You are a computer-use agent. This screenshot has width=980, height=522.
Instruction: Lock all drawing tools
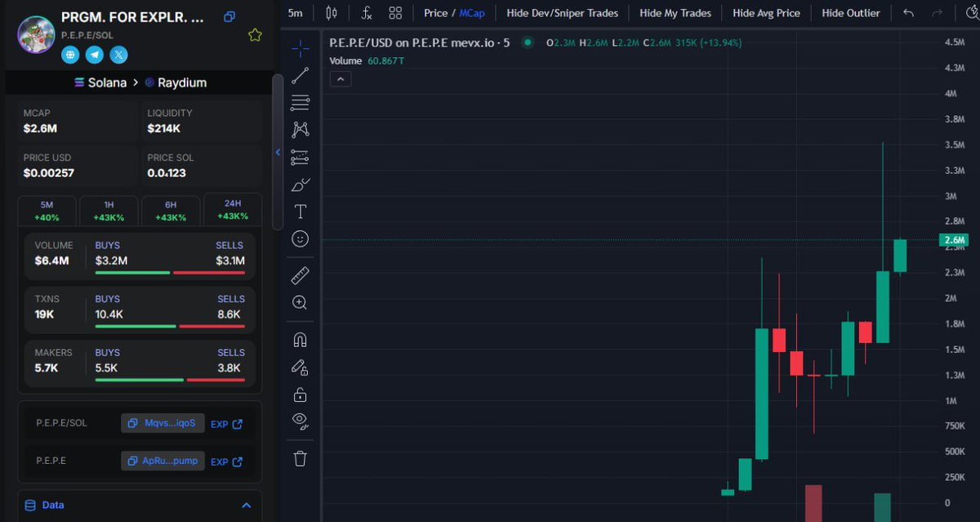[x=301, y=395]
